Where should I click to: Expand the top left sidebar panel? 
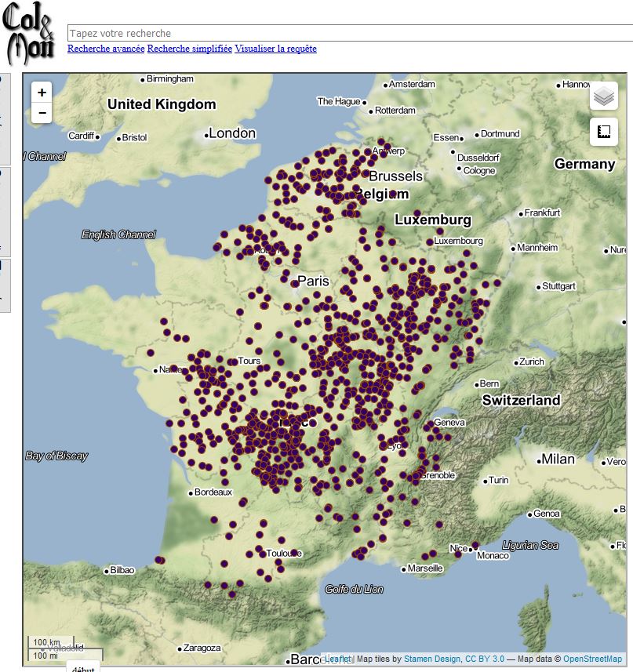[5, 118]
